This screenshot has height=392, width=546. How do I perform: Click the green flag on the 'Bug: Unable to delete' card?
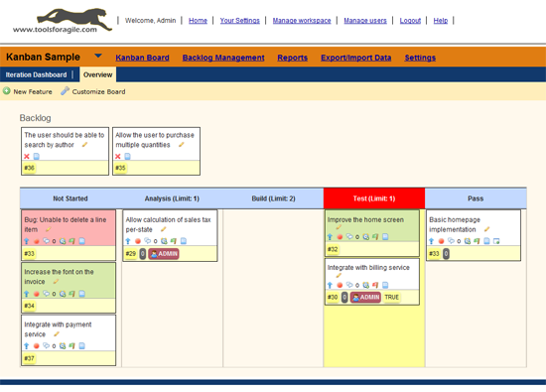tap(72, 241)
